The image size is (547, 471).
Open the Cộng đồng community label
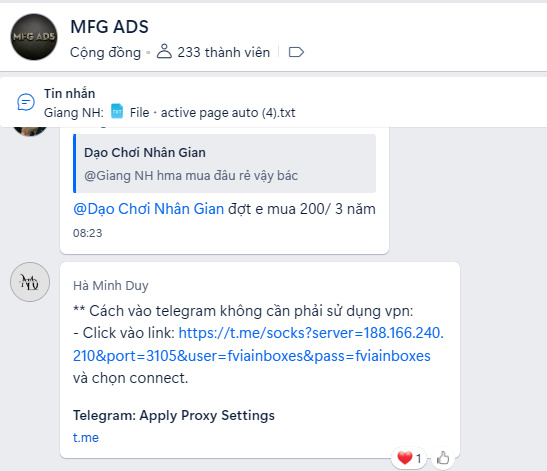tap(105, 53)
